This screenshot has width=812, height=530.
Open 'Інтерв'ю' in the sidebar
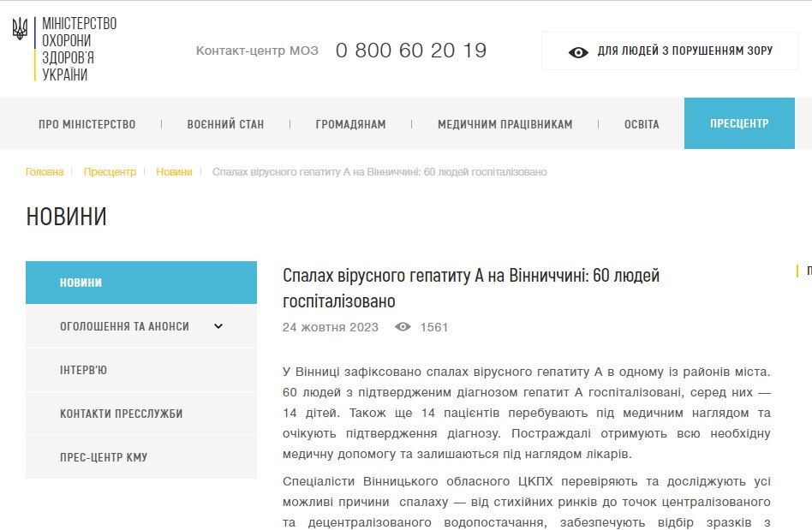click(83, 370)
